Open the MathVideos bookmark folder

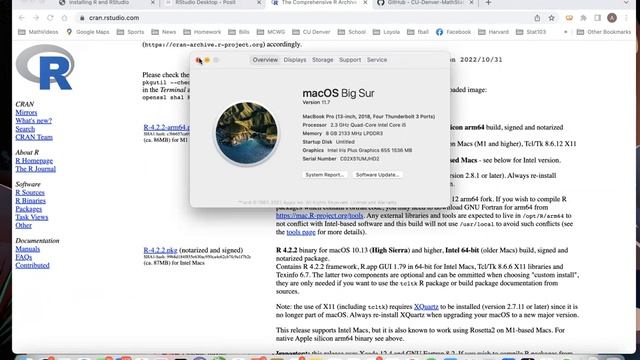[38, 32]
